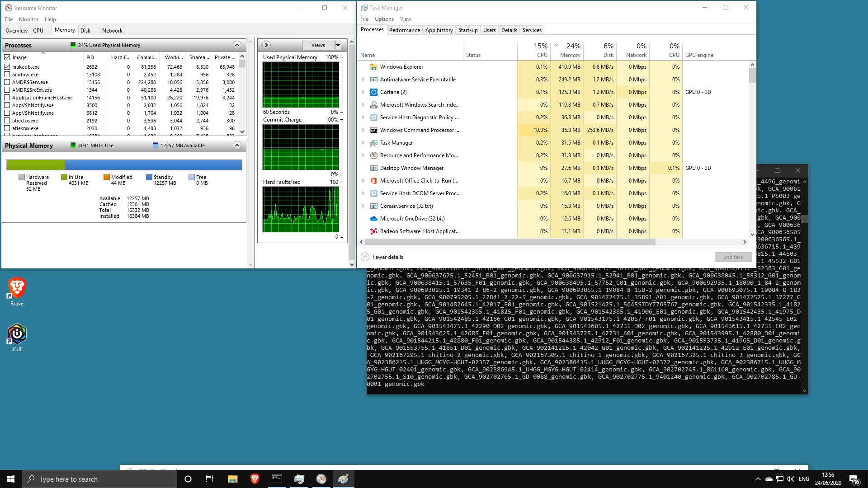
Task: Collapse the Physical Memory section
Action: pos(237,145)
